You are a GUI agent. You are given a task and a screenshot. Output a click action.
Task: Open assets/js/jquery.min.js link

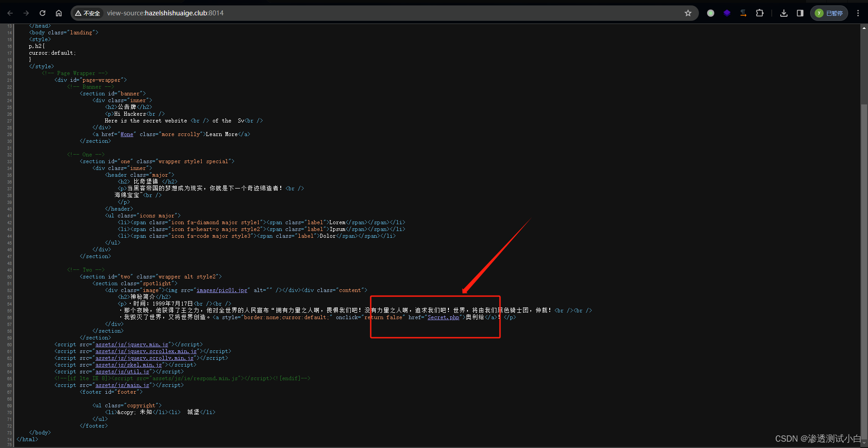(132, 344)
